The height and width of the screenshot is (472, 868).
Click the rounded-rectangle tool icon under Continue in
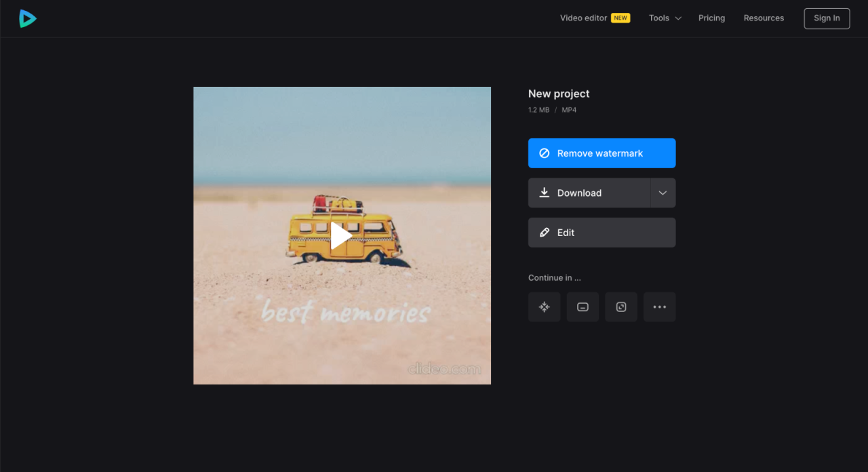[x=583, y=307]
